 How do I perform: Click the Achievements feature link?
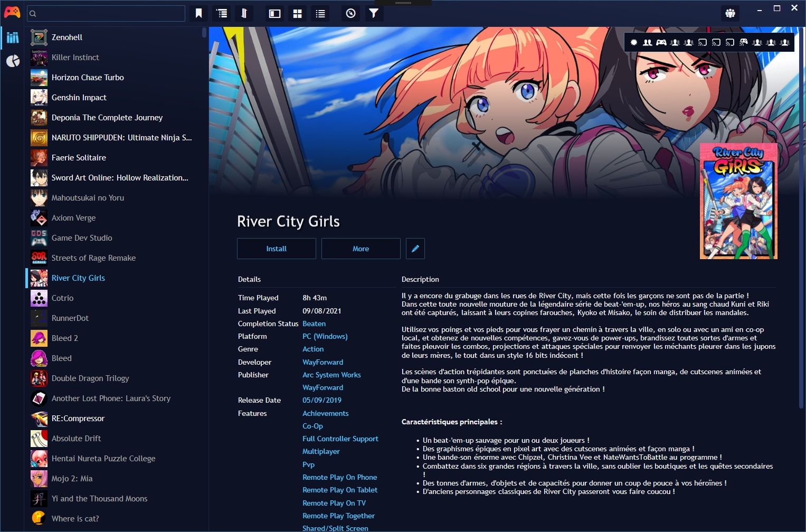(x=326, y=413)
